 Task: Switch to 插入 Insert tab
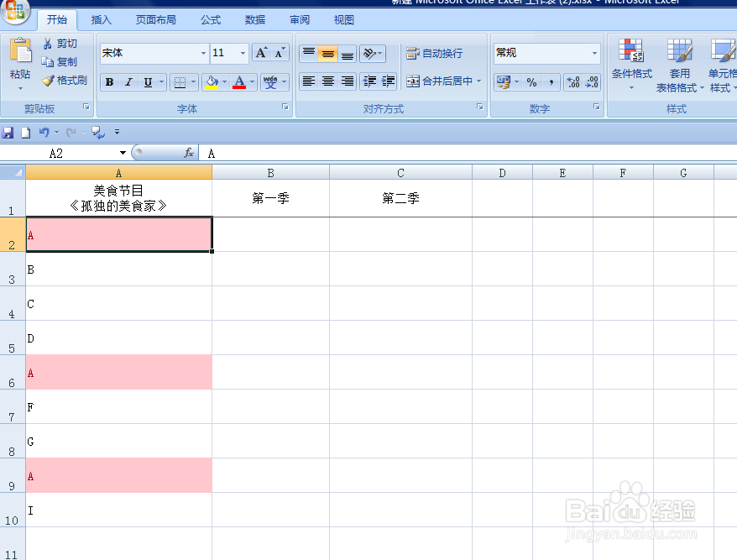click(101, 20)
